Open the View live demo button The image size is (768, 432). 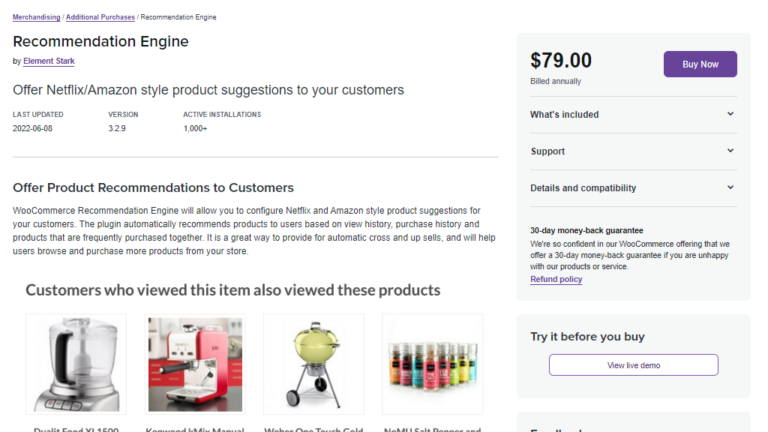tap(633, 365)
